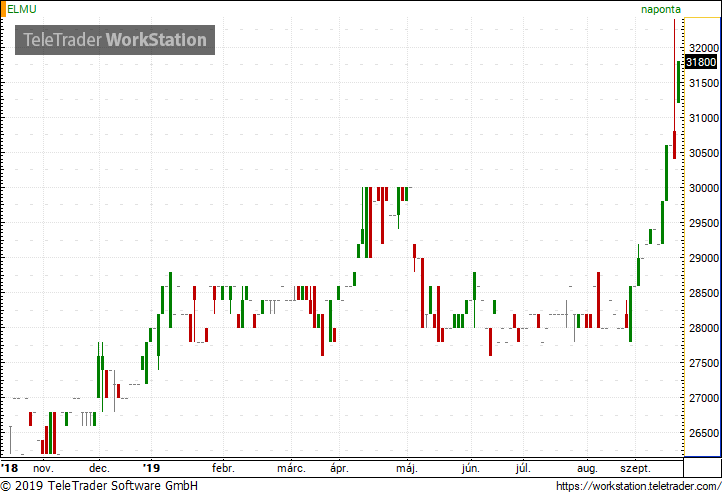The height and width of the screenshot is (495, 722).
Task: Click the 30500 price axis label
Action: [x=704, y=153]
